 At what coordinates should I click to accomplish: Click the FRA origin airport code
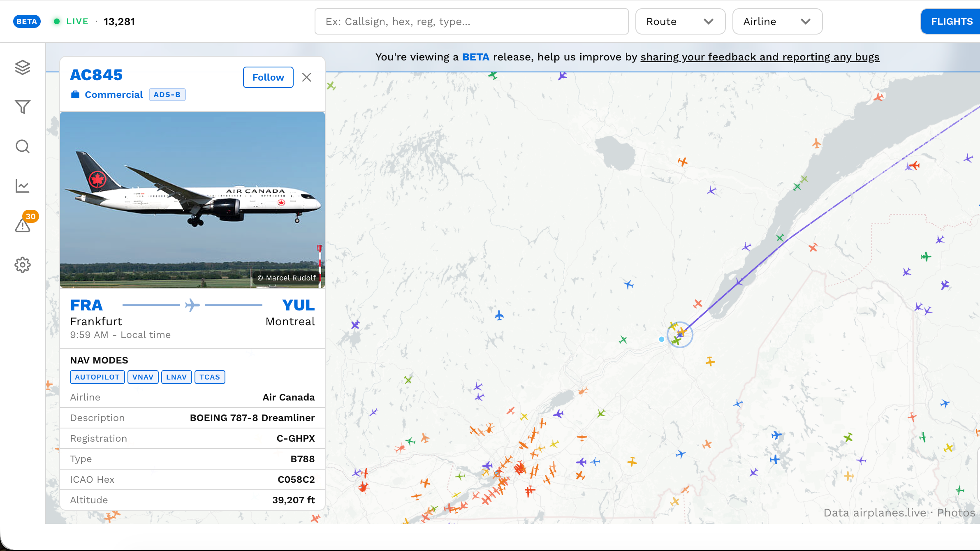[x=86, y=305]
